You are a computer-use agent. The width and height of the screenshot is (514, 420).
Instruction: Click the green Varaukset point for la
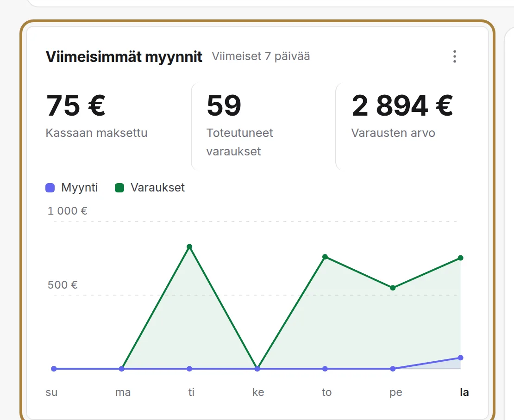click(x=461, y=258)
